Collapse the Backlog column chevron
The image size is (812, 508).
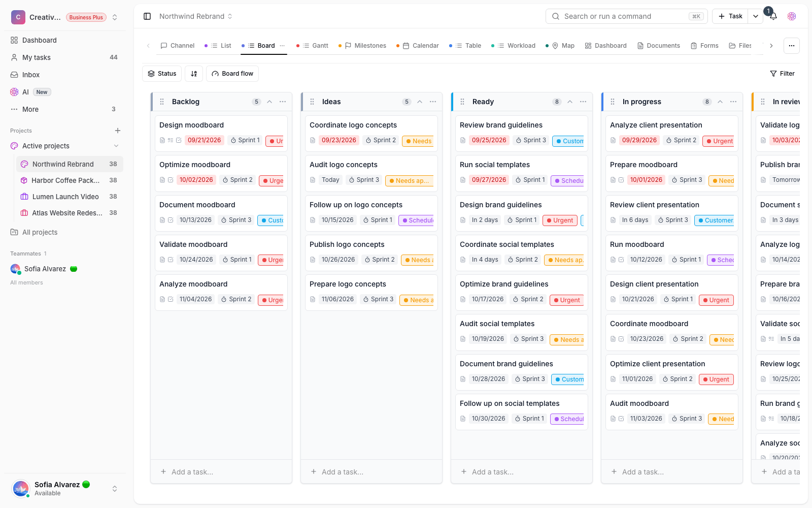click(x=269, y=102)
